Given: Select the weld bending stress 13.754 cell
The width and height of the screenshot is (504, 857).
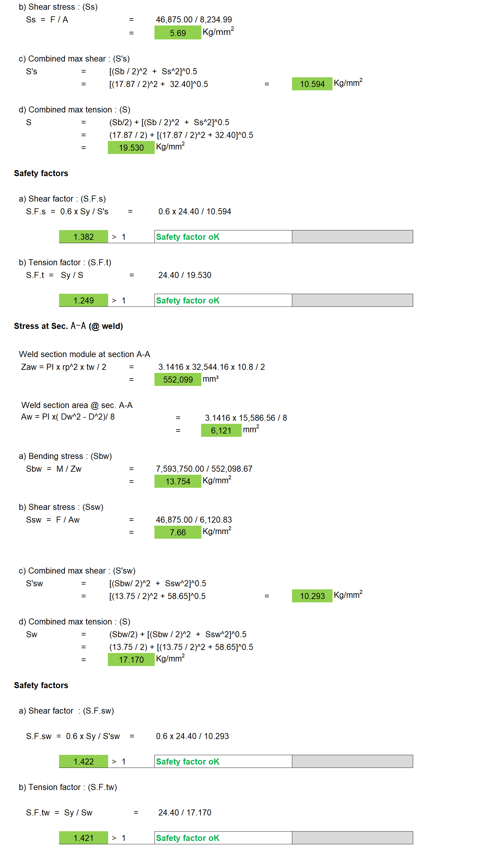Looking at the screenshot, I should click(178, 482).
